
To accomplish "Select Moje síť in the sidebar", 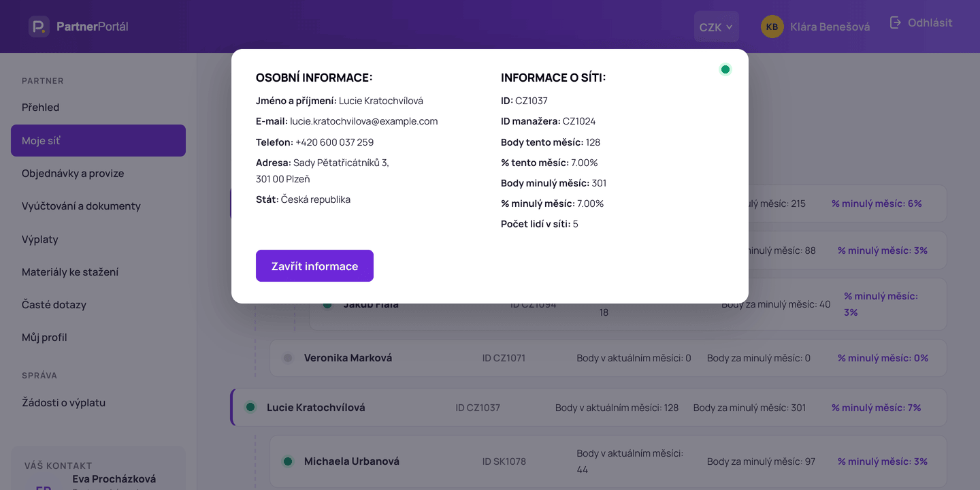I will point(98,140).
